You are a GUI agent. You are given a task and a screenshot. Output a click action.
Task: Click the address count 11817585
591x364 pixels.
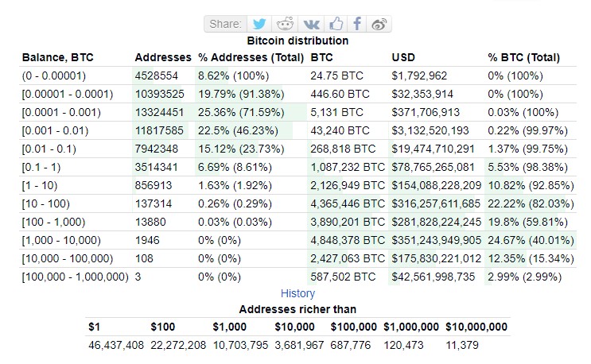[x=159, y=130]
